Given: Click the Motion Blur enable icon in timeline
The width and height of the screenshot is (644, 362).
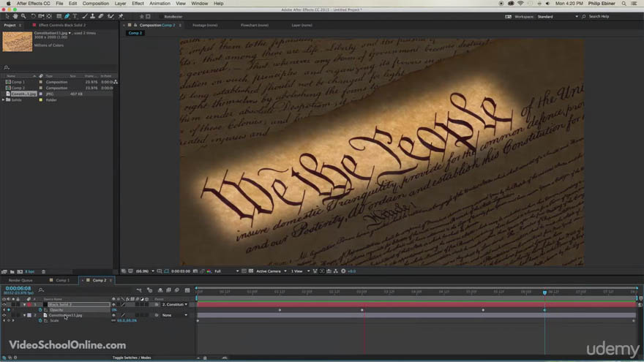Looking at the screenshot, I should [176, 290].
